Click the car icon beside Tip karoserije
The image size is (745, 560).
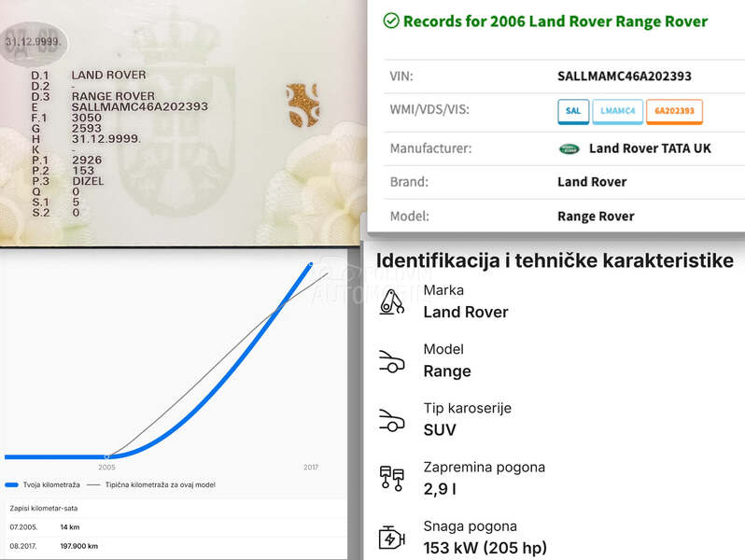pos(391,420)
